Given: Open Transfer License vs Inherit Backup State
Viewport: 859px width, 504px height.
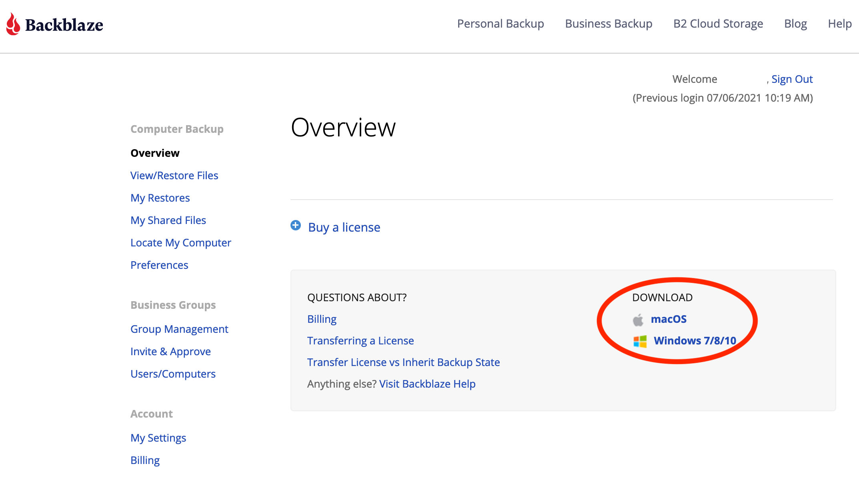Looking at the screenshot, I should click(403, 362).
